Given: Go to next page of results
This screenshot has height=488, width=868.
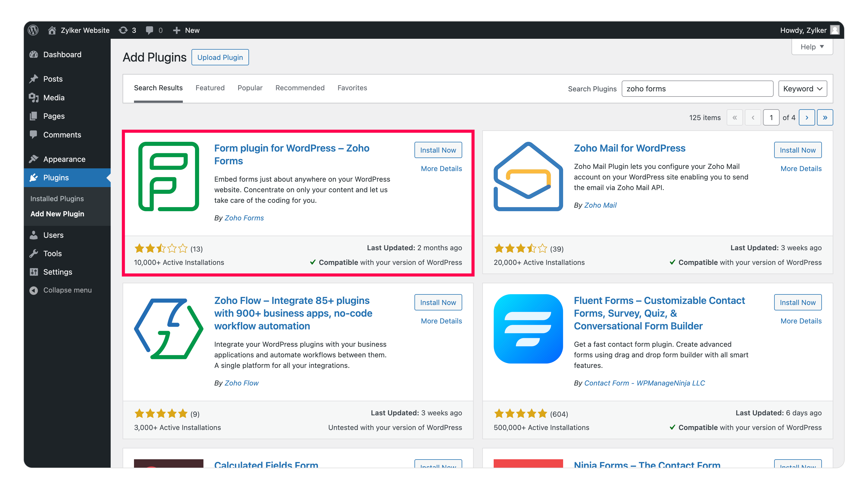Looking at the screenshot, I should point(806,118).
